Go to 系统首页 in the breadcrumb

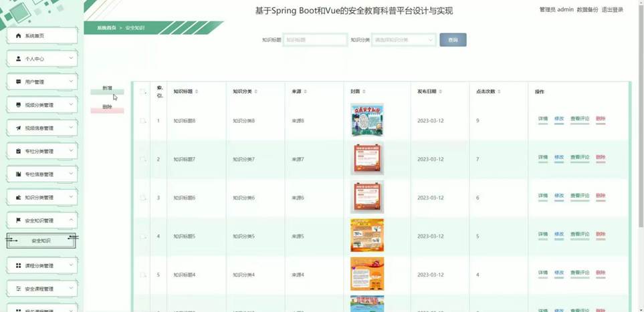pos(106,28)
